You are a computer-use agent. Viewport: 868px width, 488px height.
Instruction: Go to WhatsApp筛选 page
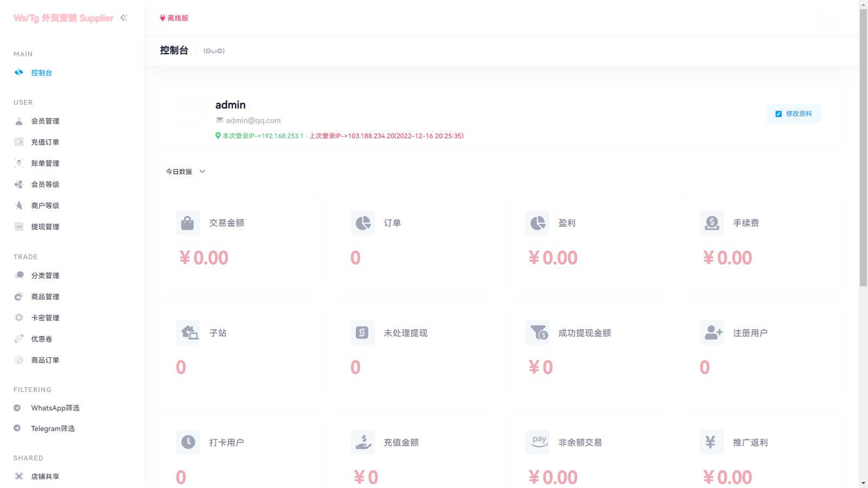55,408
